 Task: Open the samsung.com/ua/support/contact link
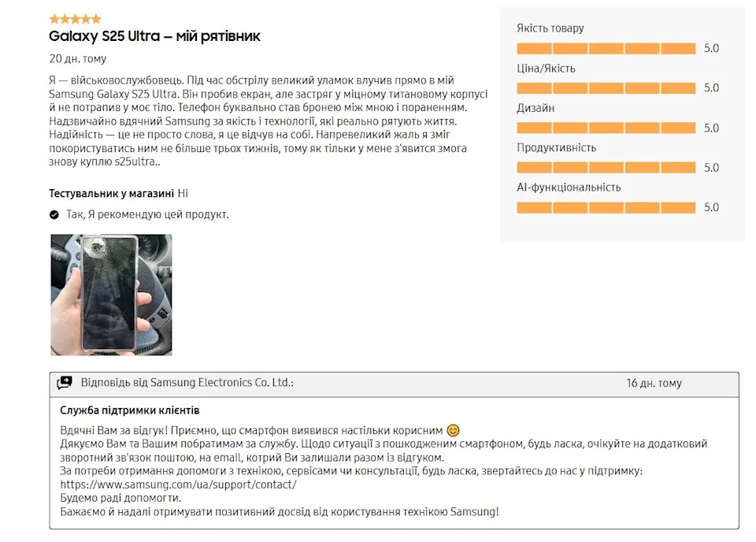(x=178, y=484)
